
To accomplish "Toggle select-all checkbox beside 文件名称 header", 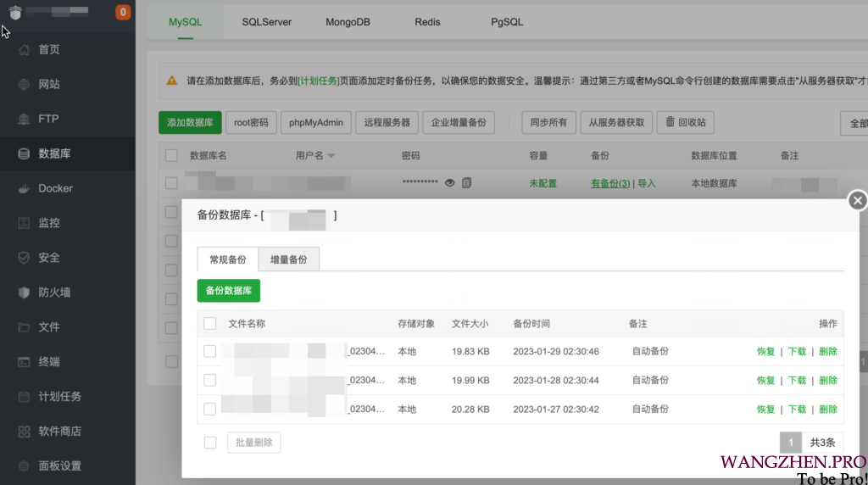I will coord(210,323).
